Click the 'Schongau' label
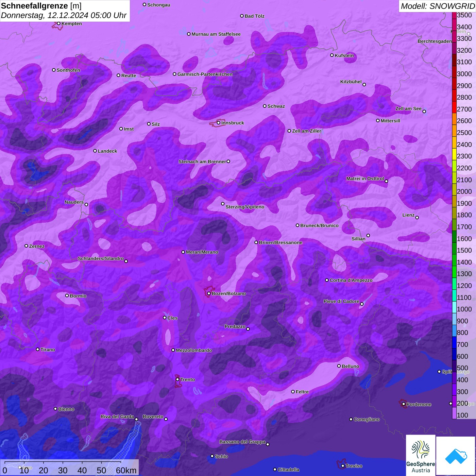This screenshot has width=476, height=476. pyautogui.click(x=159, y=5)
